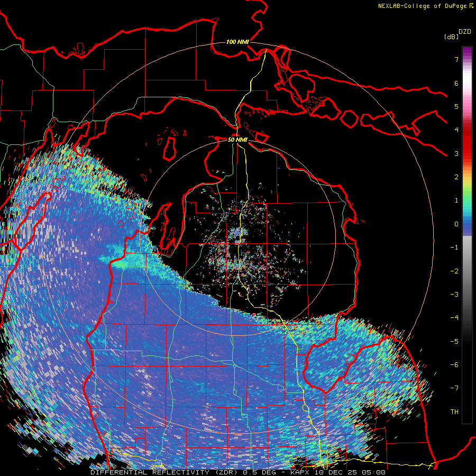This screenshot has width=476, height=476.
Task: Click the 7 dB scale value
Action: 456,59
